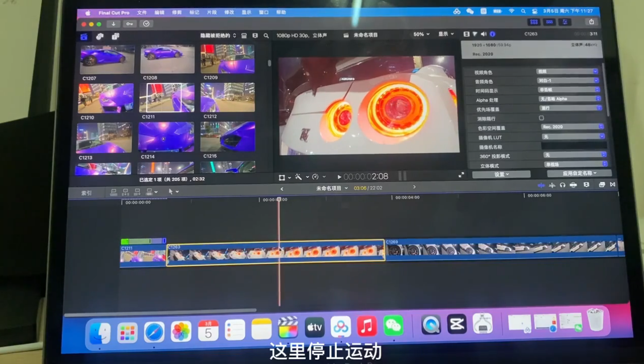Click the background tasks checkmark icon
The image size is (644, 364).
146,24
